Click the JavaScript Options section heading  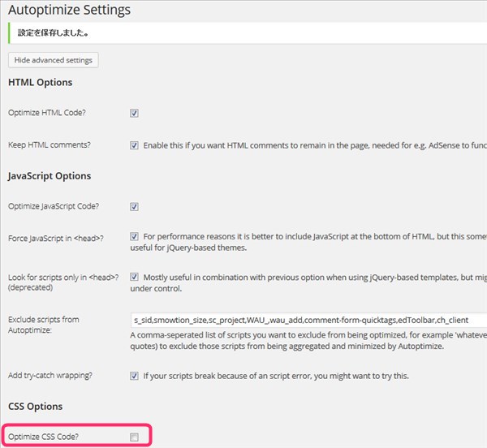50,176
